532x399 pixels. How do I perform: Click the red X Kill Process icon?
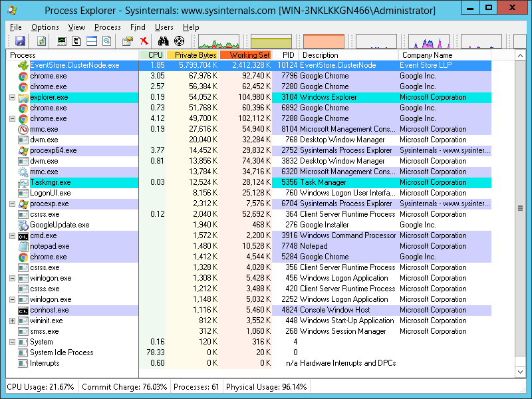point(144,41)
